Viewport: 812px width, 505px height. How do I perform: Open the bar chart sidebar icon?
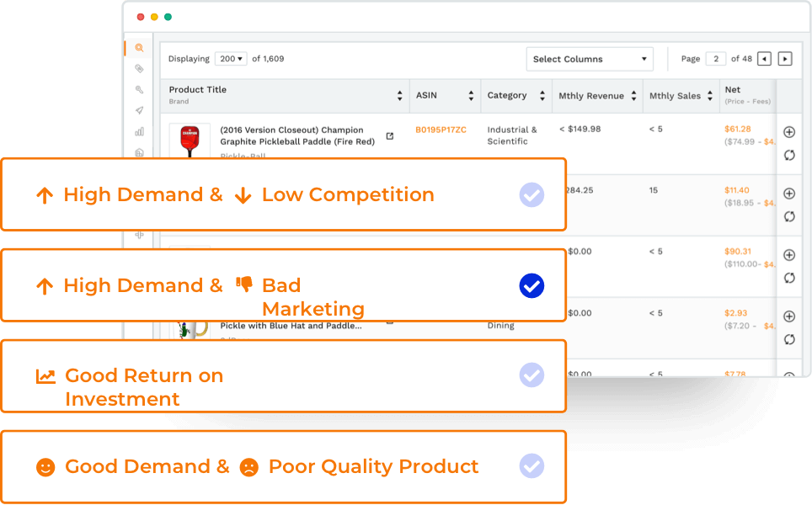click(x=139, y=131)
